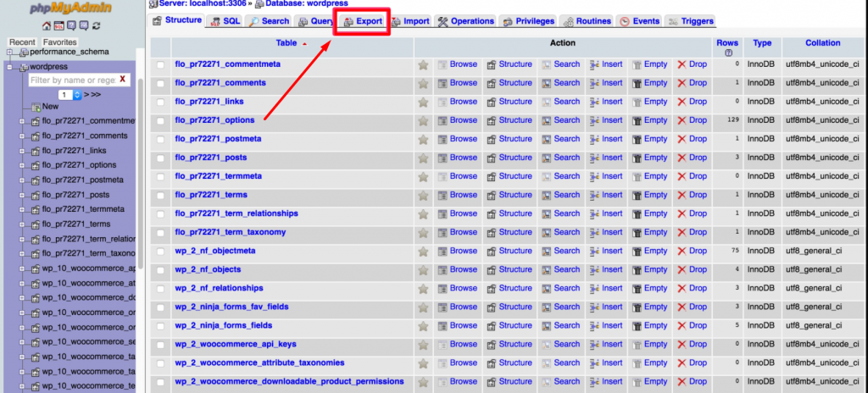Switch to the Export tab
Viewport: 868px width, 393px height.
click(x=363, y=21)
